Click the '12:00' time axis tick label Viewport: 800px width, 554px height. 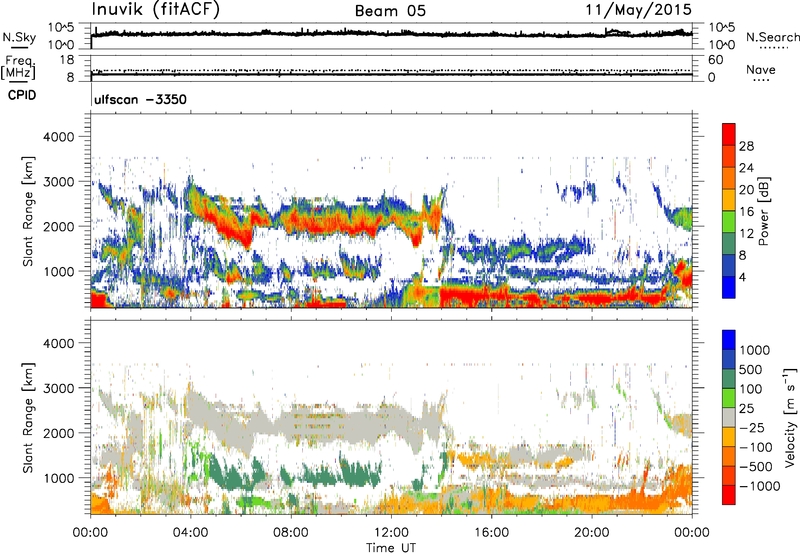tap(391, 533)
